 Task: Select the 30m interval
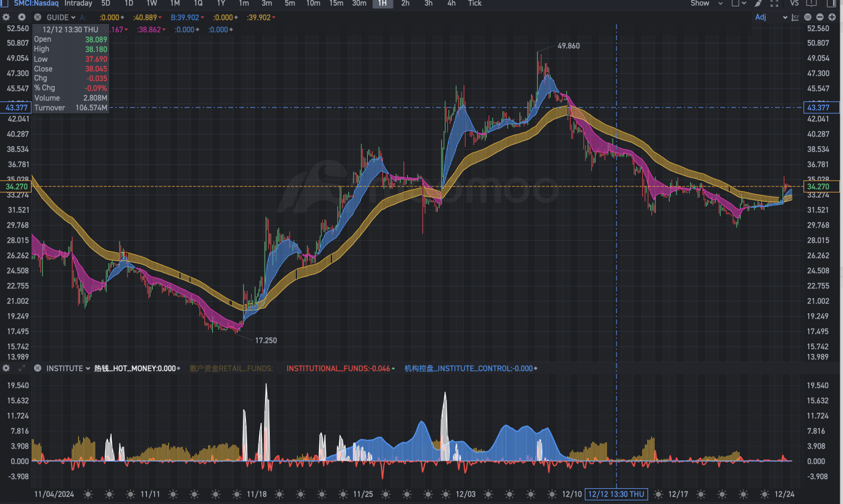point(359,3)
